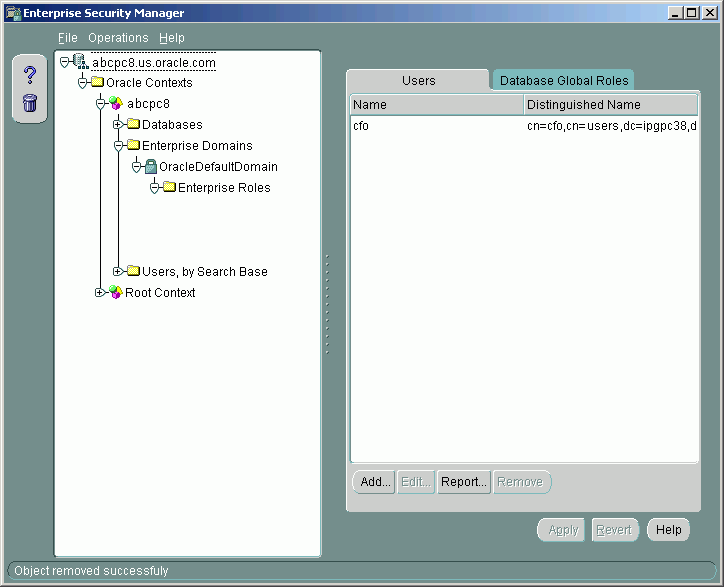The width and height of the screenshot is (724, 587).
Task: Collapse the OracleDefaultDomain node
Action: click(x=136, y=167)
